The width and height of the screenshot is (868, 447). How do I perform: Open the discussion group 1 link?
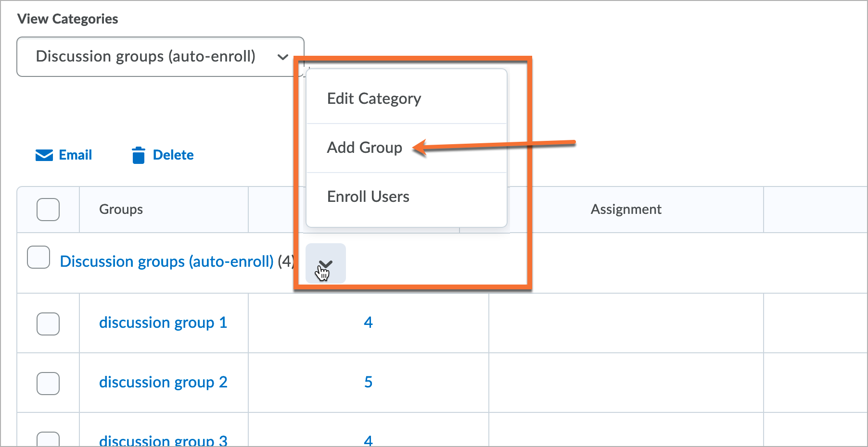(x=163, y=323)
